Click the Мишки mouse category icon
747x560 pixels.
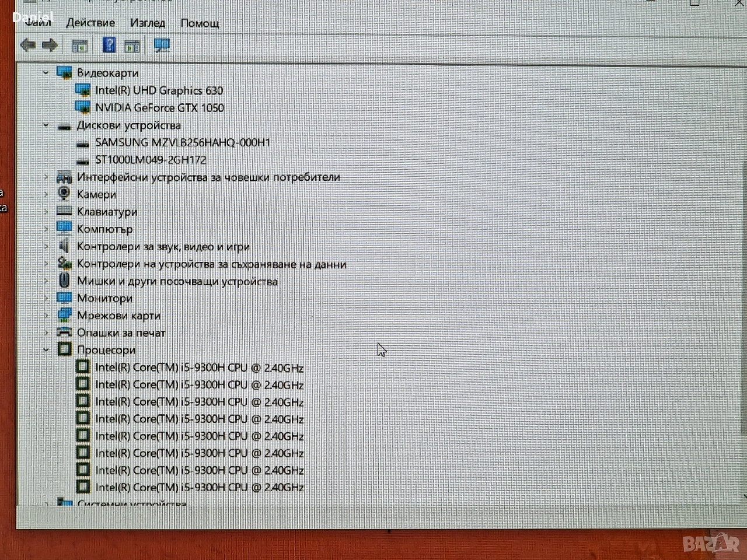click(x=64, y=281)
